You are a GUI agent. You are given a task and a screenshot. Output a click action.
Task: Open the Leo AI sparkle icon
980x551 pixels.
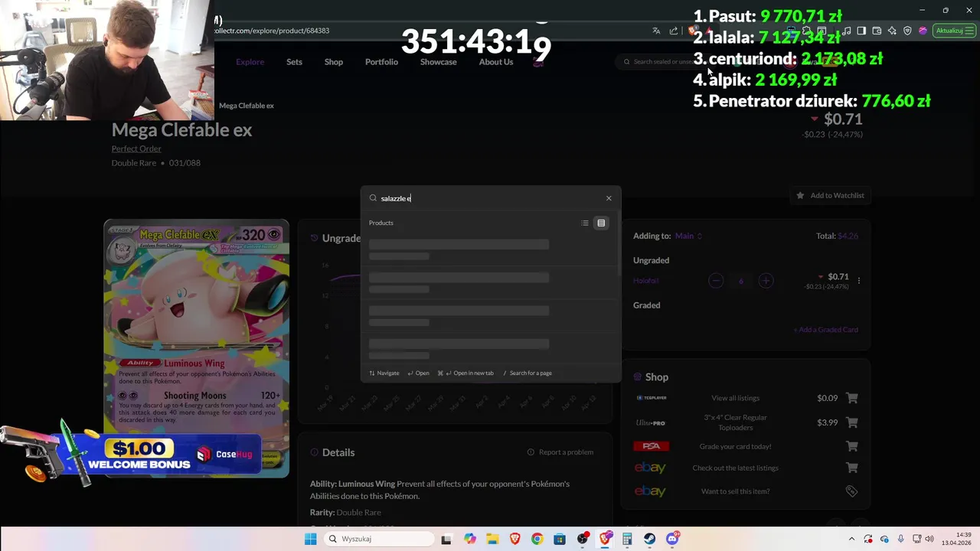pyautogui.click(x=892, y=31)
